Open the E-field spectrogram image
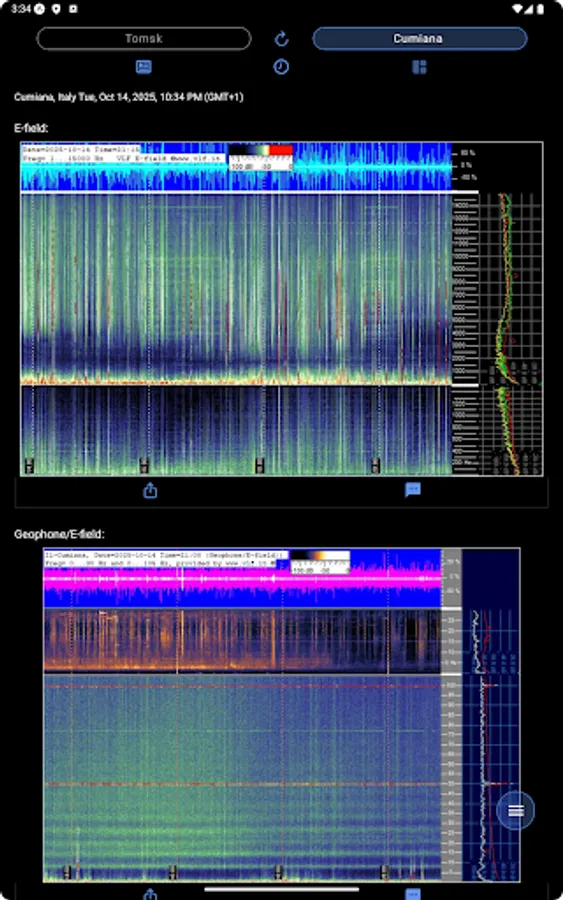This screenshot has height=900, width=563. coord(281,309)
